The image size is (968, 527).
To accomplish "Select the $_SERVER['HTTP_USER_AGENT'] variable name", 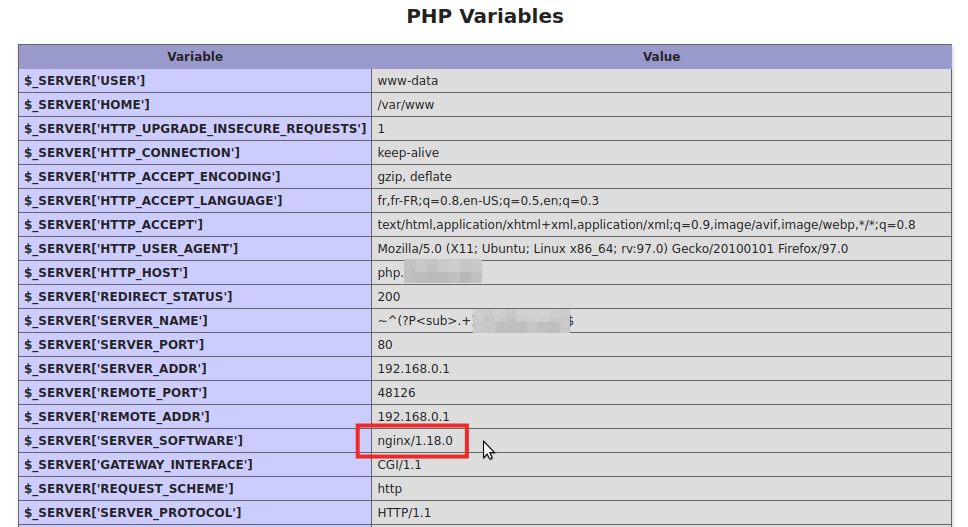I will coord(131,249).
